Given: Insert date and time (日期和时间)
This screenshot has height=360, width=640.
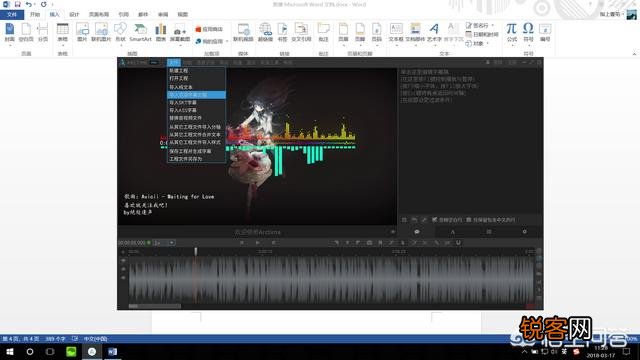Looking at the screenshot, I should (482, 34).
